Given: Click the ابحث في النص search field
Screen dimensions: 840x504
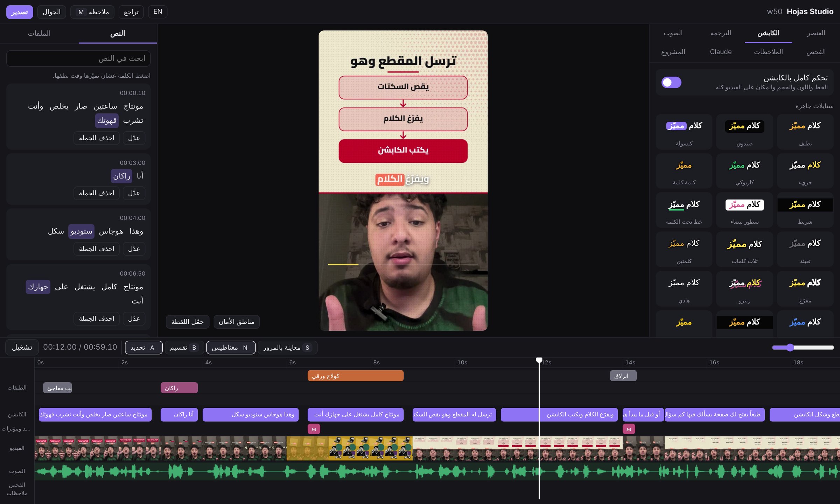Looking at the screenshot, I should [x=78, y=58].
